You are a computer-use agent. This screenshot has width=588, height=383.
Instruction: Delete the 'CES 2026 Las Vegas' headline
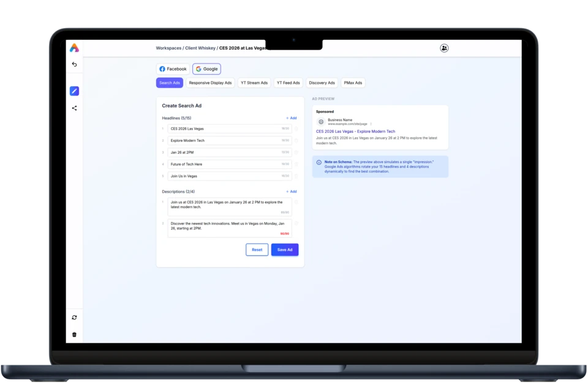(x=296, y=128)
